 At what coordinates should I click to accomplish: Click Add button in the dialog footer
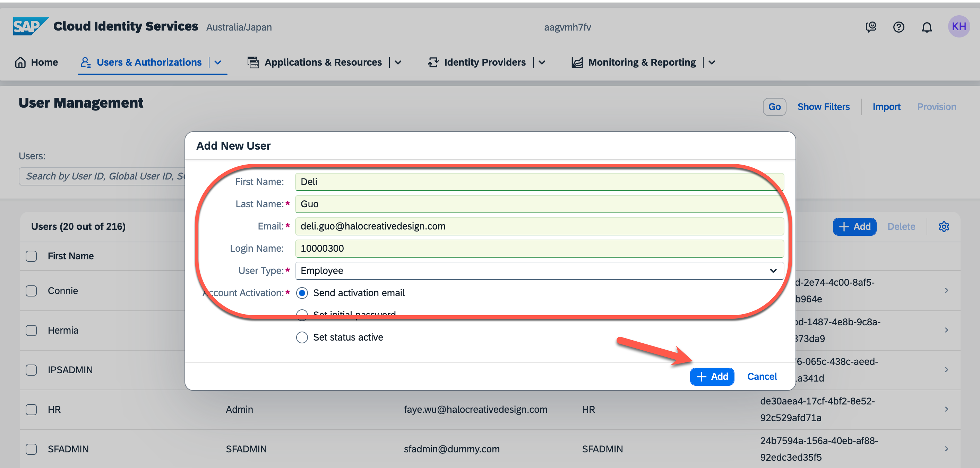click(712, 376)
